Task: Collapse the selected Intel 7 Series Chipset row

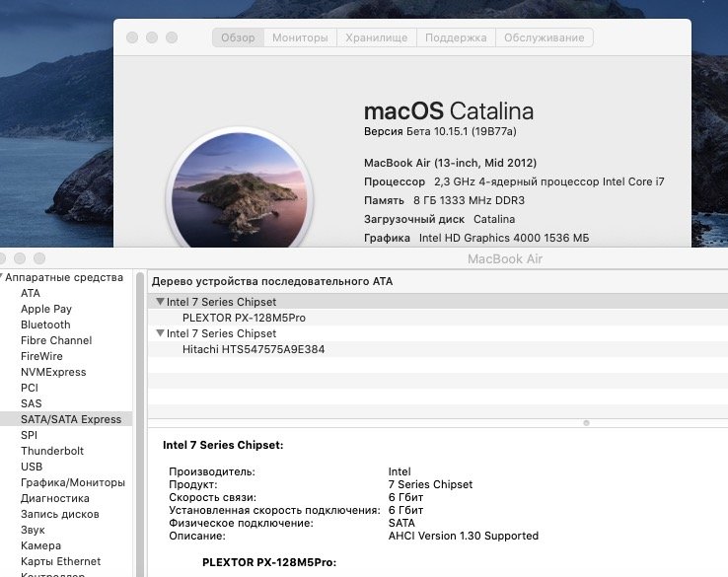Action: (160, 302)
